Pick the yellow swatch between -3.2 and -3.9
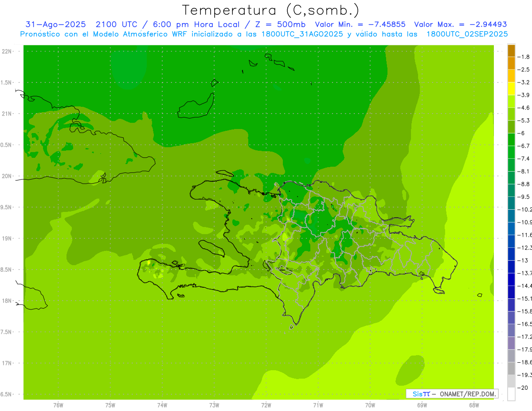Image resolution: width=532 pixels, height=411 pixels. coord(511,89)
